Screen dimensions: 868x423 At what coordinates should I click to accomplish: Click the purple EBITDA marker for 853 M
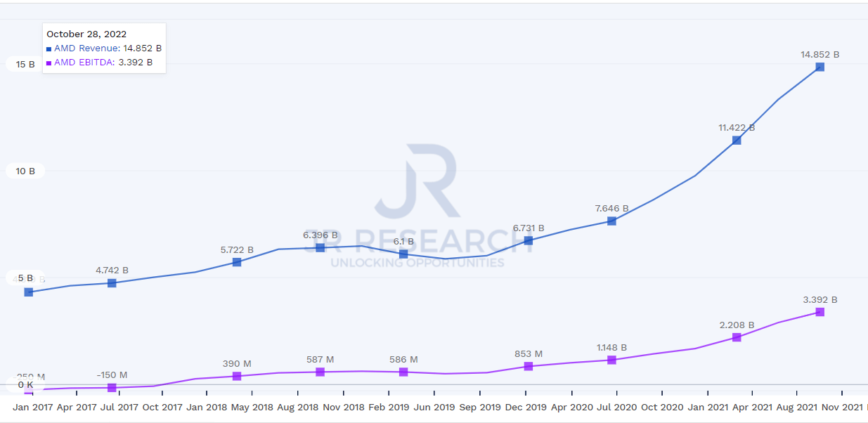point(529,366)
